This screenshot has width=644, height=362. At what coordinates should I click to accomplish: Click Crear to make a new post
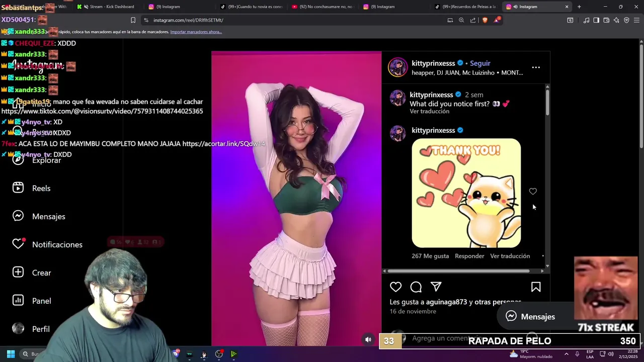(32, 273)
